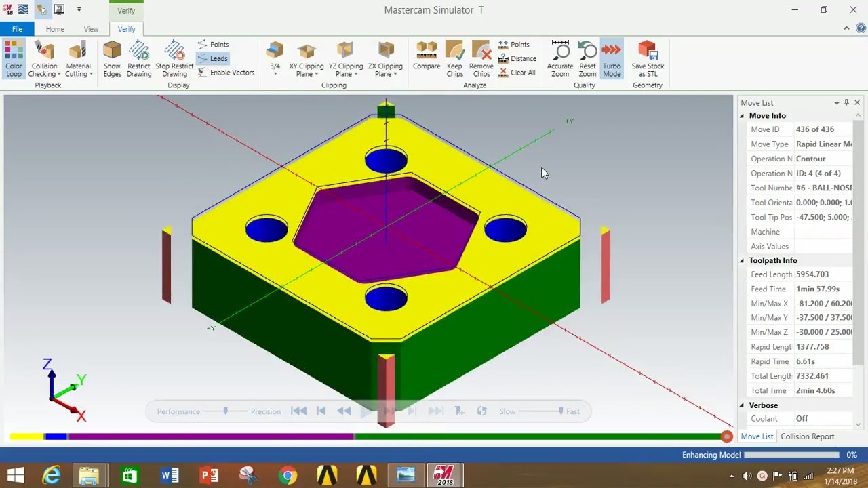Click the Move List panel scrollbar
The image size is (868, 488).
(859, 269)
